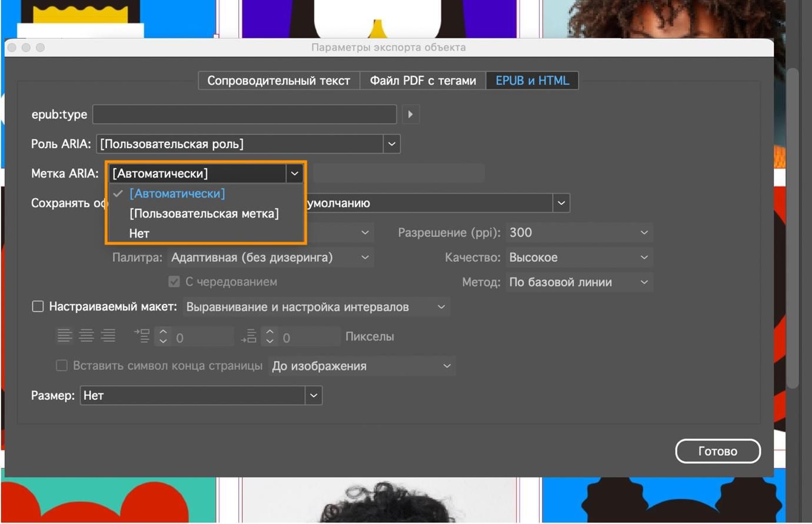This screenshot has height=524, width=812.
Task: Click the space after icon
Action: pyautogui.click(x=248, y=336)
